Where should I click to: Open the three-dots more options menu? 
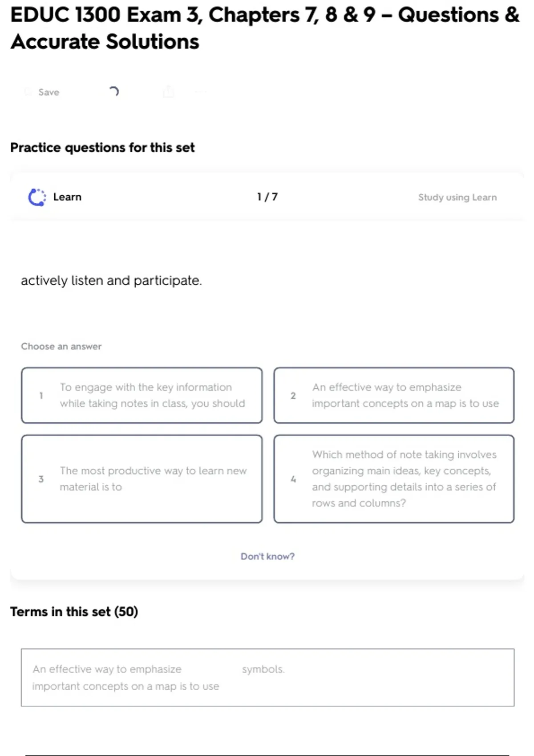[x=201, y=92]
